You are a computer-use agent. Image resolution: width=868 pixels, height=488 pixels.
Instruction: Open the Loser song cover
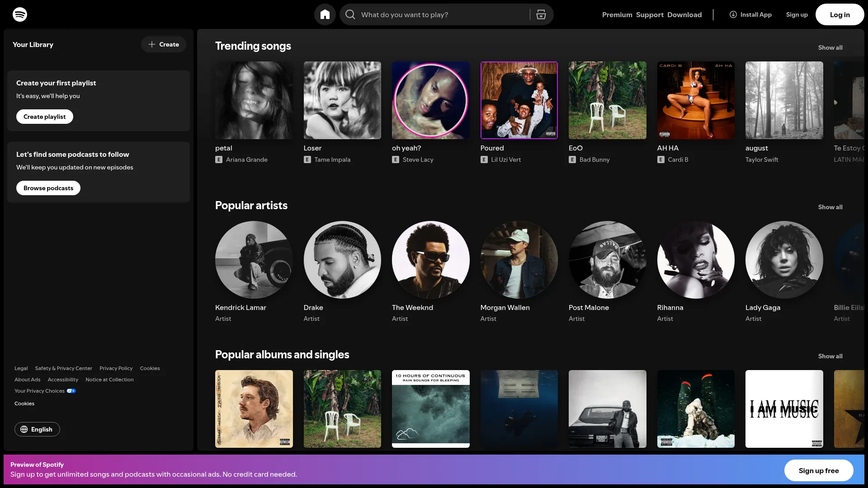(342, 100)
